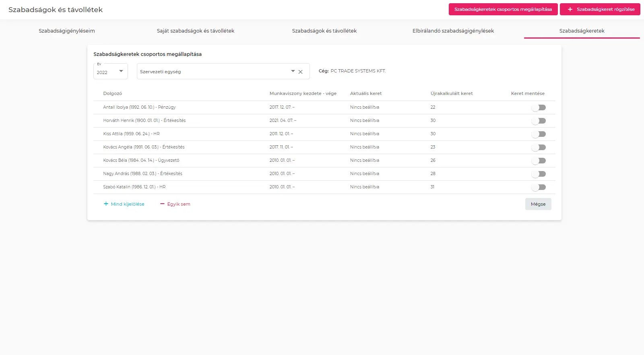The height and width of the screenshot is (355, 644).
Task: Go to the Saját szabadságok és távollétek tab
Action: 196,31
